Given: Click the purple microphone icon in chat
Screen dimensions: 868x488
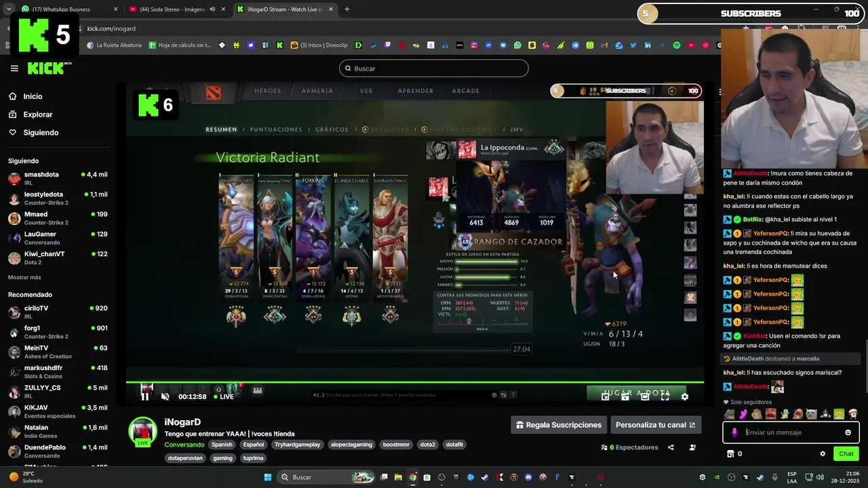Looking at the screenshot, I should click(734, 432).
